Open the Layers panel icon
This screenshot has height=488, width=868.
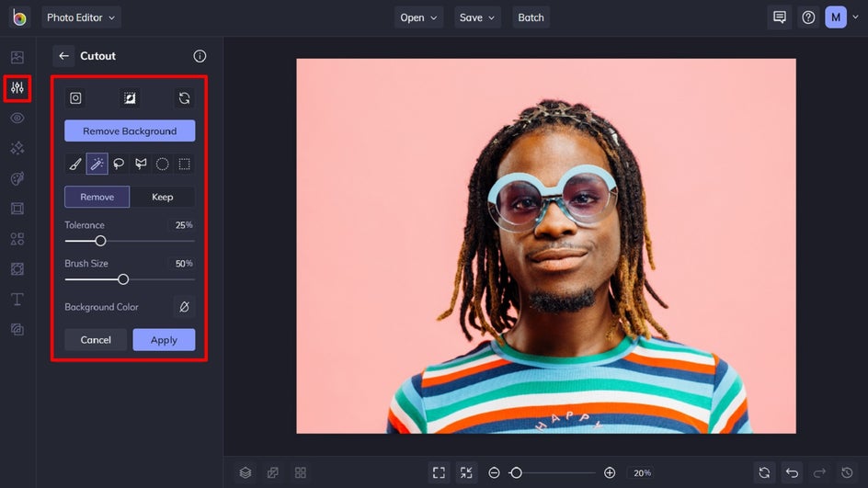tap(246, 472)
